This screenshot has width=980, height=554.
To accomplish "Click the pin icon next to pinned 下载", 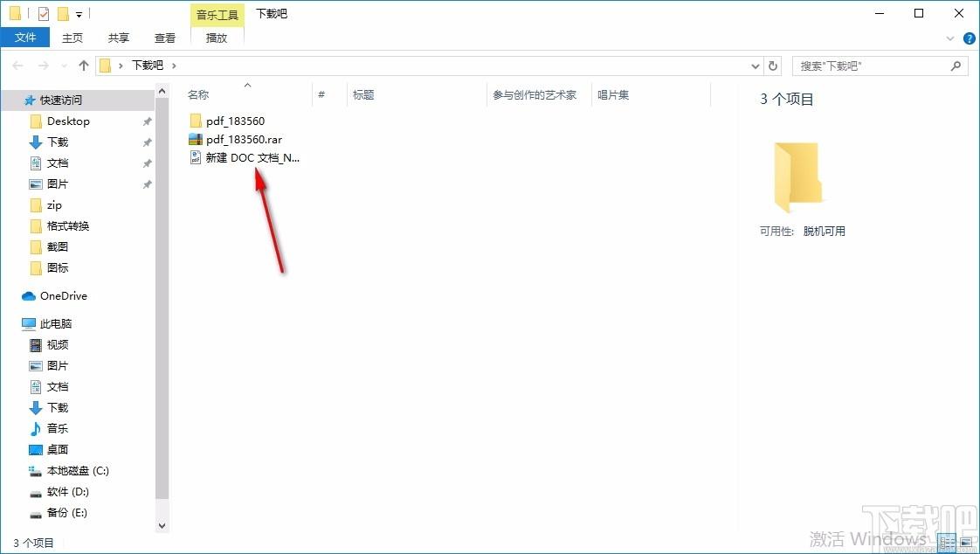I will [x=147, y=142].
